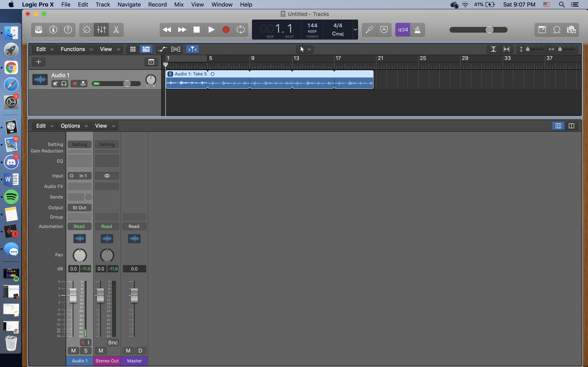Click the Tuner icon
The height and width of the screenshot is (367, 588).
pyautogui.click(x=369, y=30)
